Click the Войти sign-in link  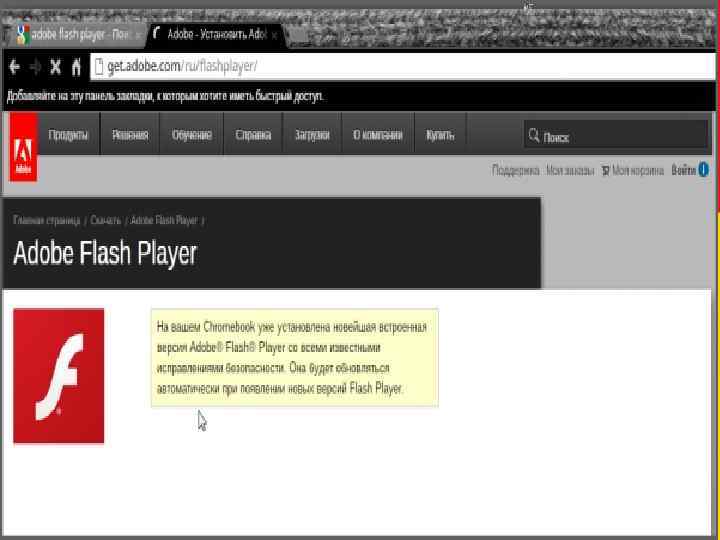click(684, 170)
